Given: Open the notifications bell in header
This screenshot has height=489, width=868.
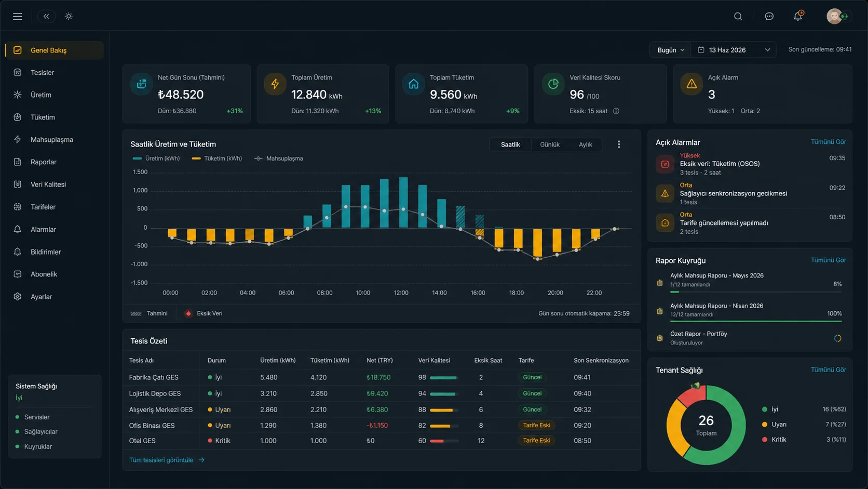Looking at the screenshot, I should point(798,16).
